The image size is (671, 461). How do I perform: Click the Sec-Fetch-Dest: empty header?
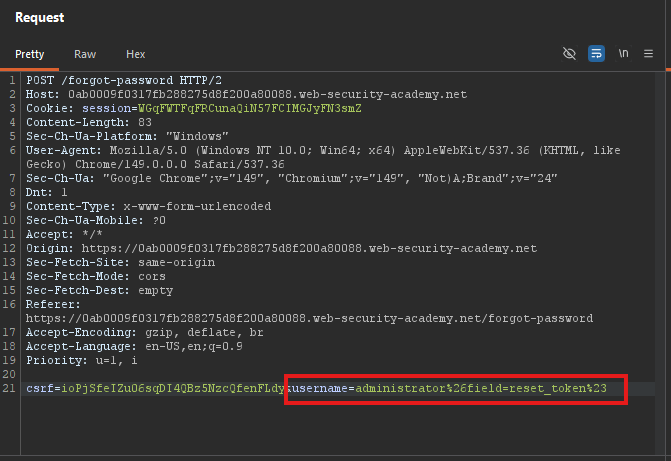[100, 291]
